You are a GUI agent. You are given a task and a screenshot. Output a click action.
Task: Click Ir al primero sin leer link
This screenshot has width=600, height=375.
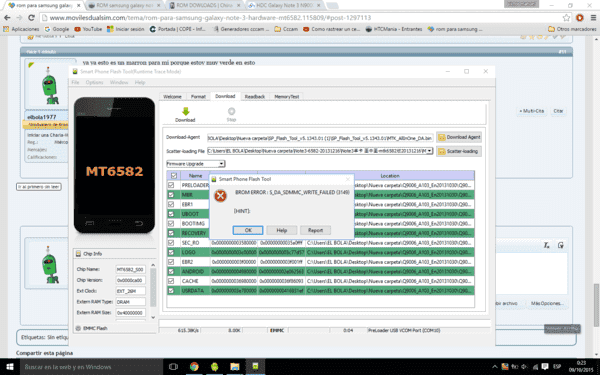click(39, 187)
